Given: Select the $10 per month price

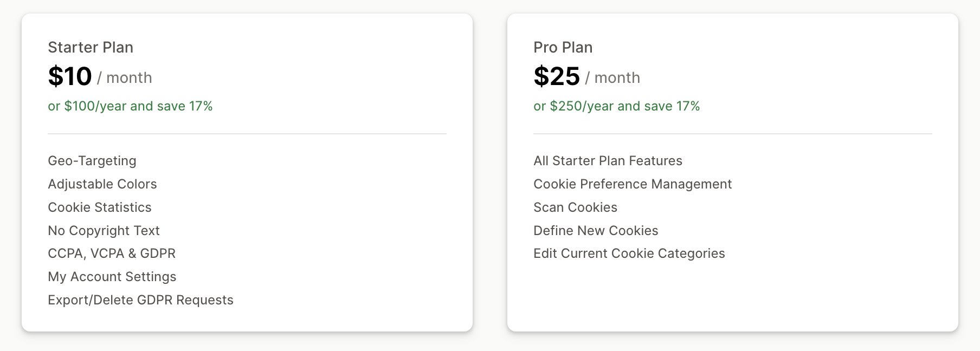Looking at the screenshot, I should click(100, 76).
